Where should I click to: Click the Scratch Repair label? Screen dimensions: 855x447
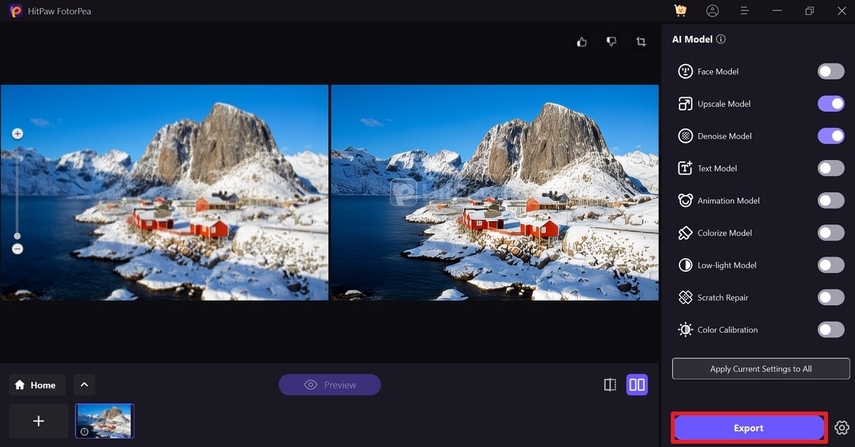coord(722,297)
